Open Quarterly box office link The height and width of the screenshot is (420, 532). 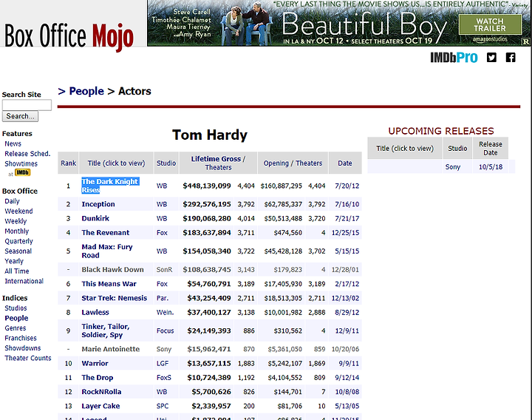pyautogui.click(x=18, y=241)
